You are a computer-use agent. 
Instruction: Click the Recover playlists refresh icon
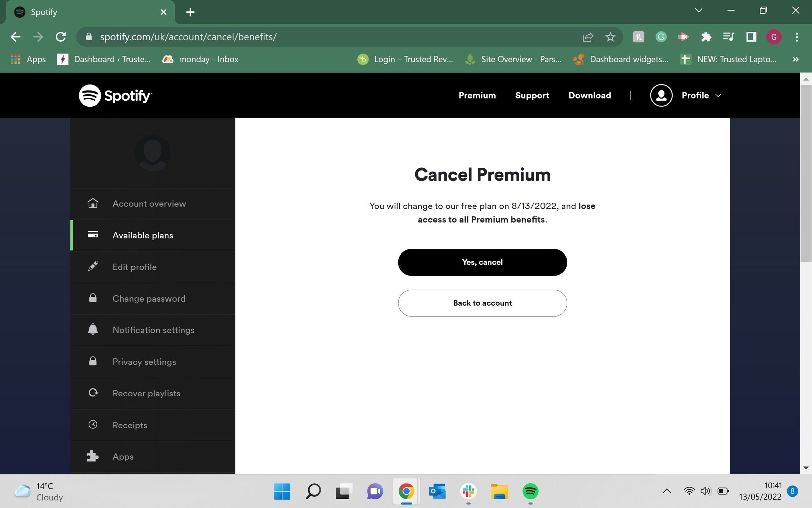93,392
